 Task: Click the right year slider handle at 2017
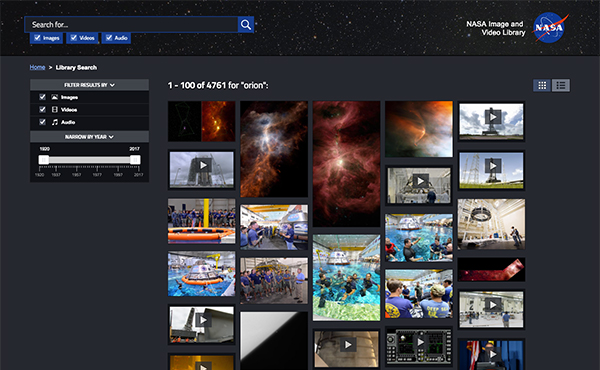pyautogui.click(x=135, y=160)
